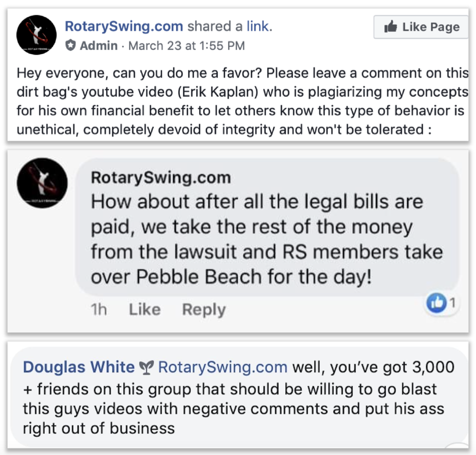Screen dimensions: 476x455
Task: Click the RotarySwing.com commenter avatar
Action: pos(42,183)
